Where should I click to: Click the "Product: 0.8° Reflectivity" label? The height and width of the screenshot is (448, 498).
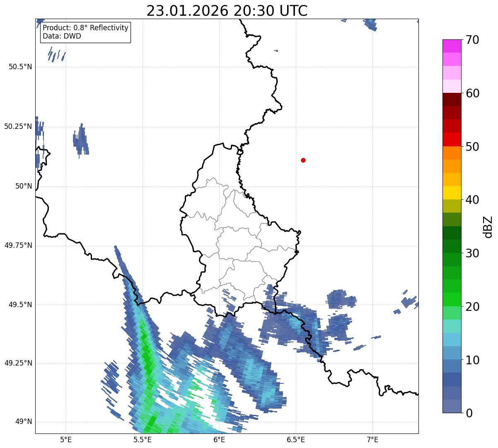pyautogui.click(x=86, y=28)
